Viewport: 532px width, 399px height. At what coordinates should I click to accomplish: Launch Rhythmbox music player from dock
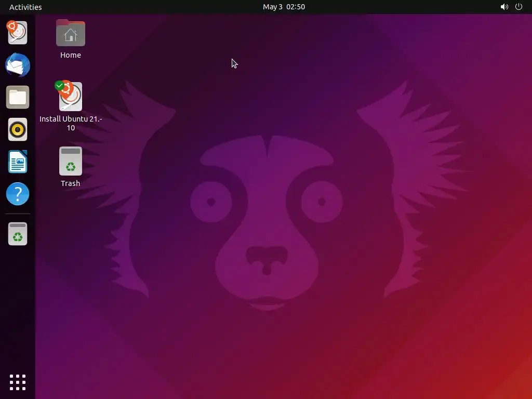click(18, 129)
